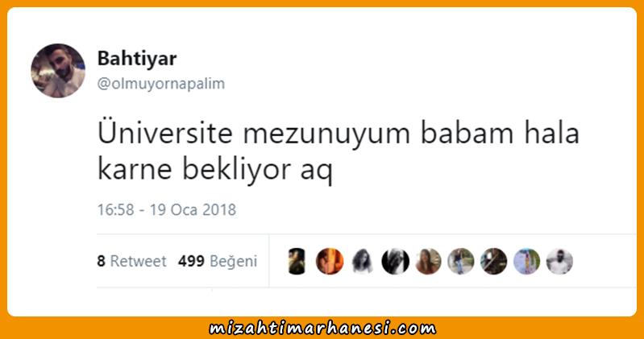Click the dark brown seventh liker avatar
This screenshot has height=339, width=644.
point(493,261)
